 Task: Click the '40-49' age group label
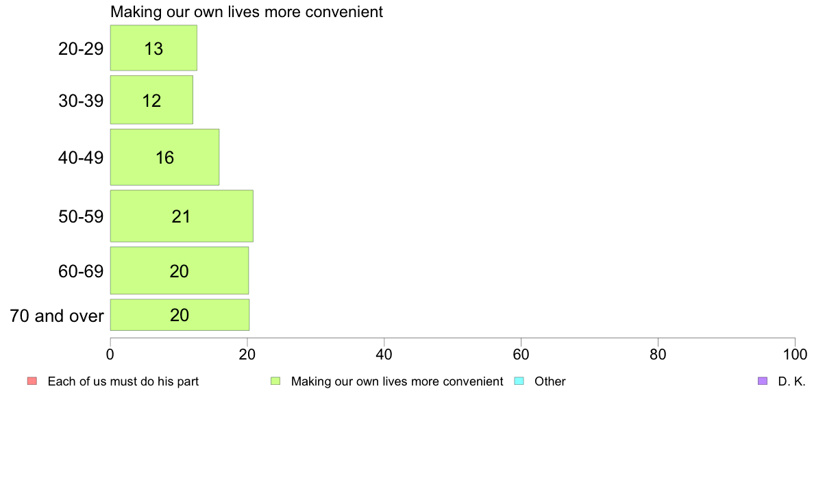[81, 157]
